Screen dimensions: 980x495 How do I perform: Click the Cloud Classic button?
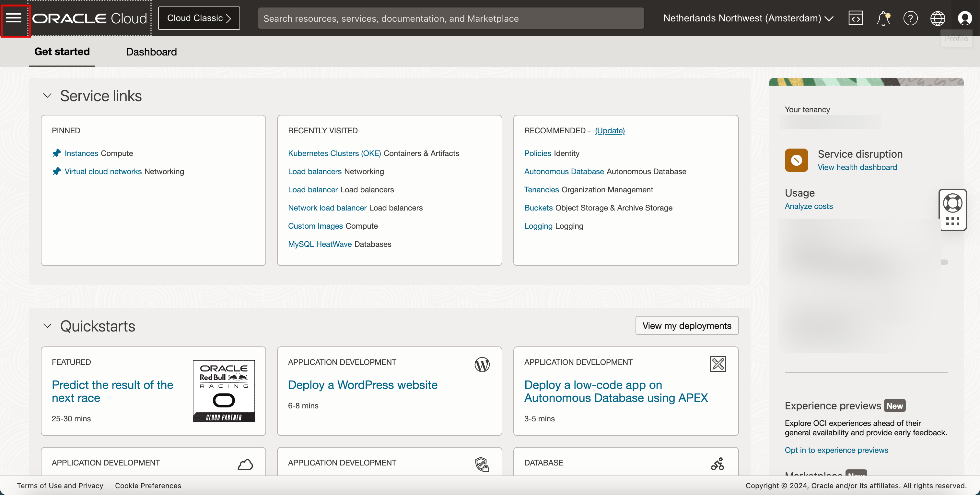click(x=199, y=18)
